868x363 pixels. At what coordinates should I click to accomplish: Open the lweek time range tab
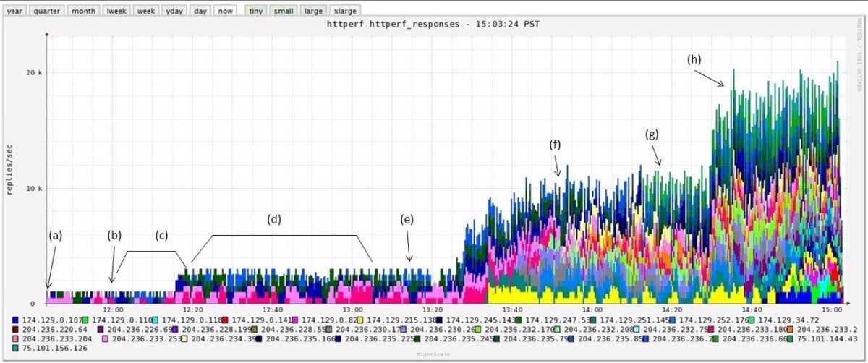tap(116, 11)
